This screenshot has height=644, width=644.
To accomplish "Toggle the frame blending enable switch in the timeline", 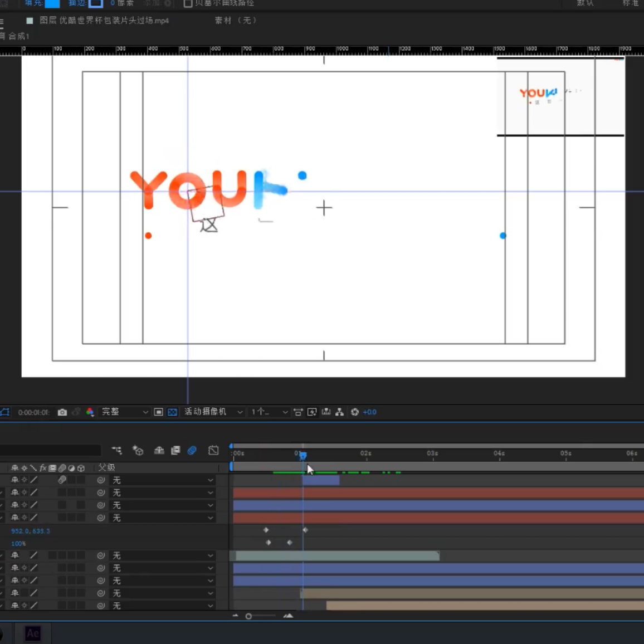I will coord(175,451).
